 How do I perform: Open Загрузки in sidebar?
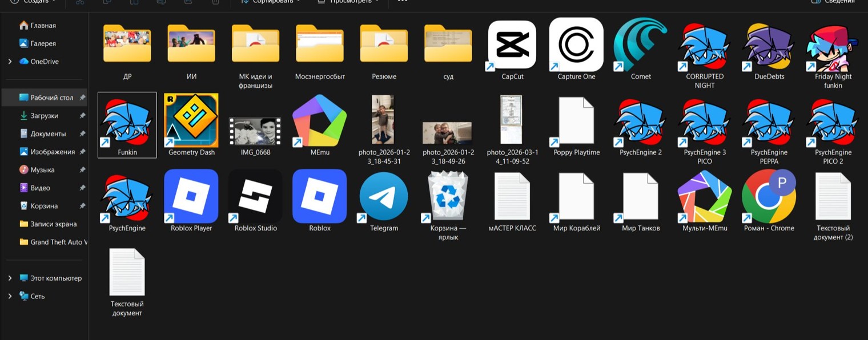(45, 116)
